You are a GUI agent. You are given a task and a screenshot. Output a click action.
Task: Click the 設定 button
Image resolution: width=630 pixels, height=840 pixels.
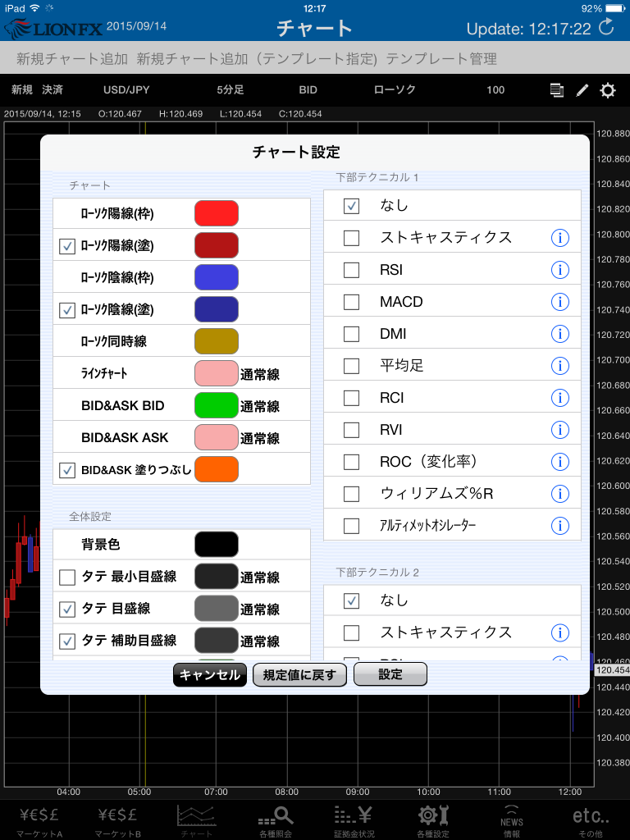(390, 674)
